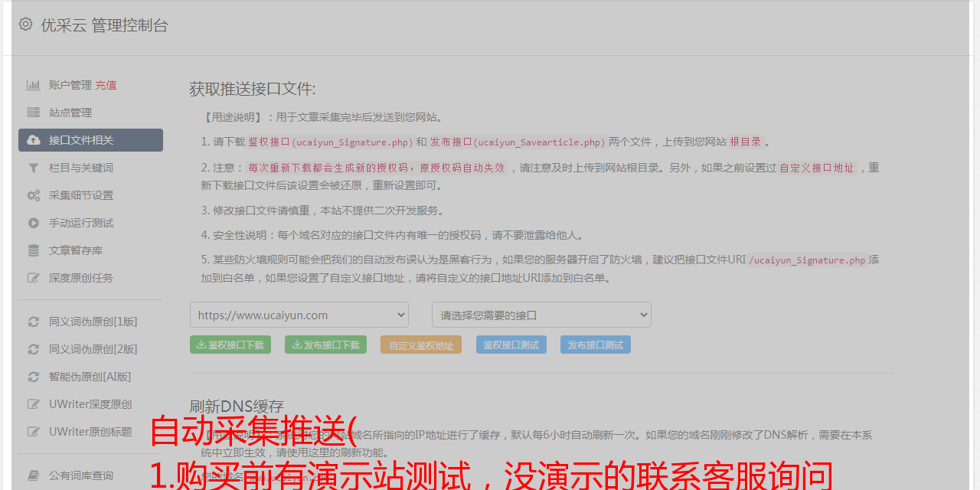The image size is (980, 490).
Task: Click the edit icon for 深度原创任务
Action: click(34, 278)
